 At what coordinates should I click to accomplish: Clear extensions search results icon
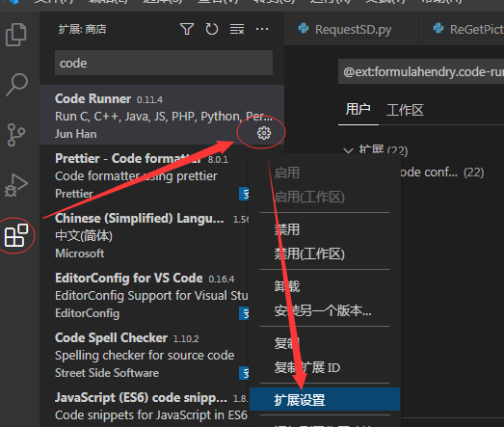(237, 29)
